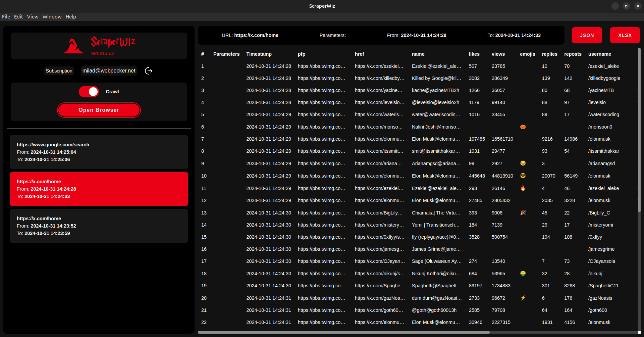Click the Parameters column header

(x=226, y=54)
